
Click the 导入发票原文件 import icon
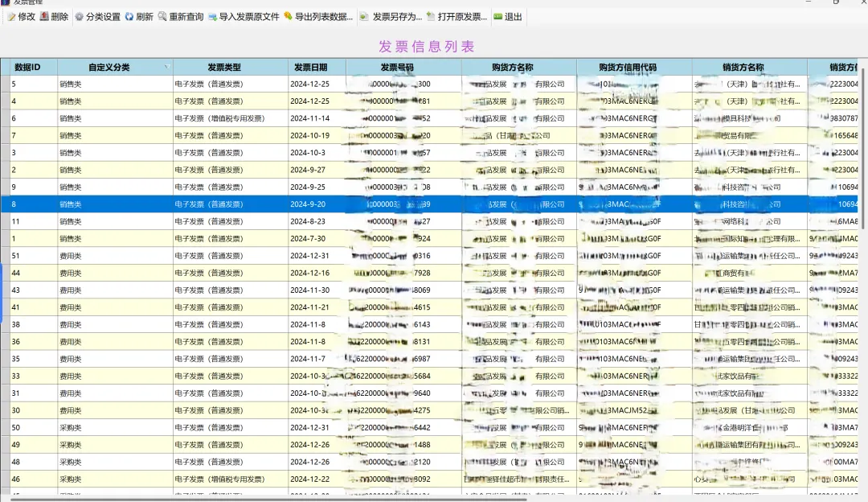(212, 17)
